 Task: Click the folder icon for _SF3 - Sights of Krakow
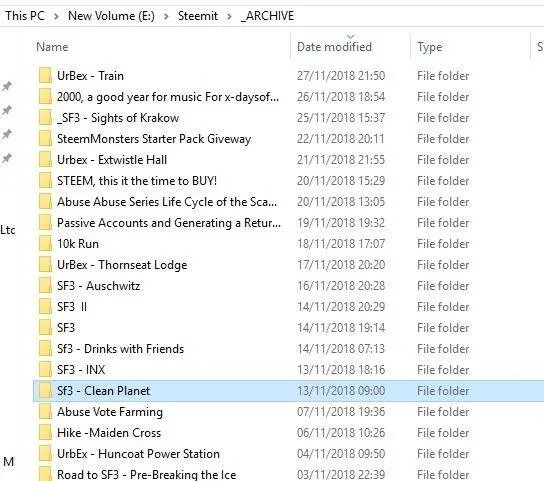[45, 118]
